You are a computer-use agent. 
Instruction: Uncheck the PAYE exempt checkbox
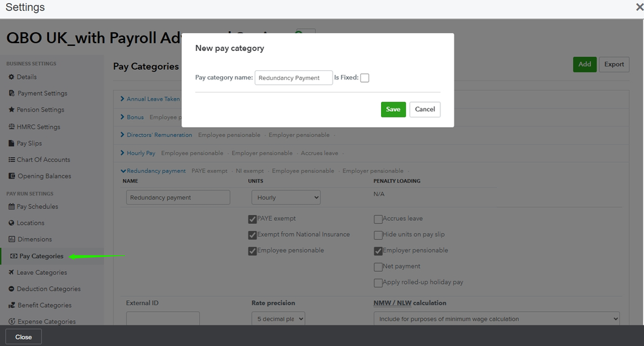253,219
